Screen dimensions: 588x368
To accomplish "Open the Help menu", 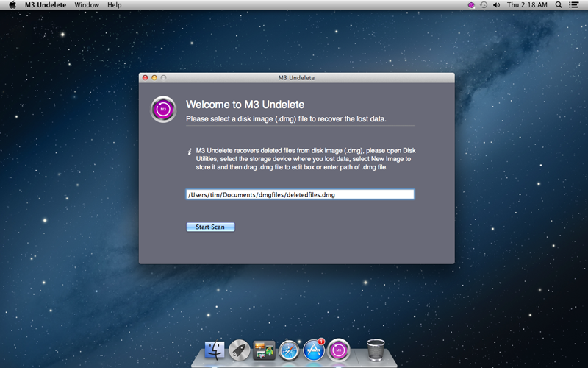I will pos(115,5).
